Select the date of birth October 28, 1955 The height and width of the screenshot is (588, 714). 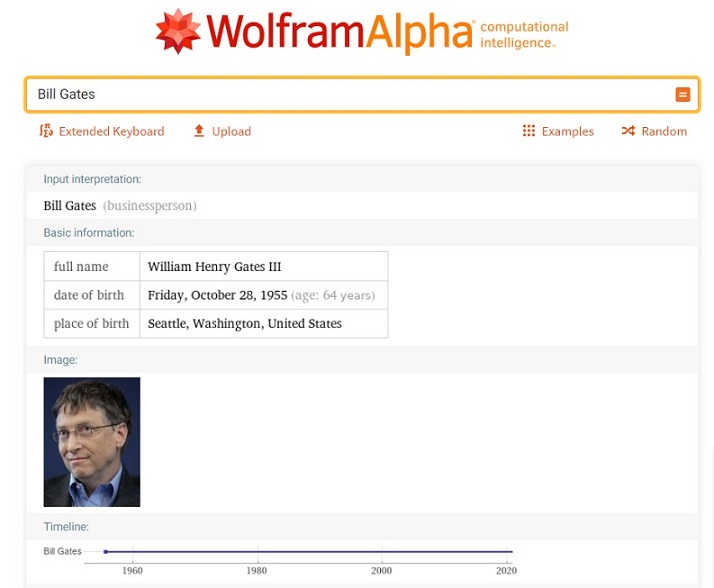(x=217, y=295)
